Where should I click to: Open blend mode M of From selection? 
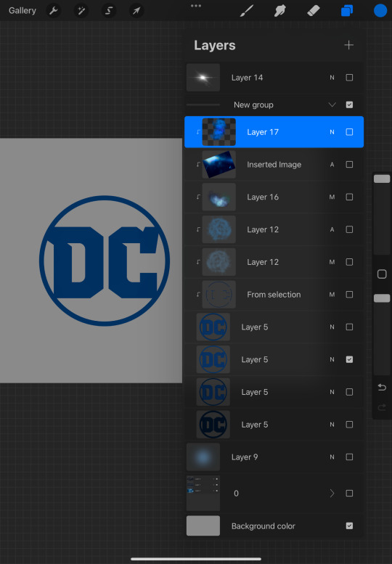(x=332, y=294)
